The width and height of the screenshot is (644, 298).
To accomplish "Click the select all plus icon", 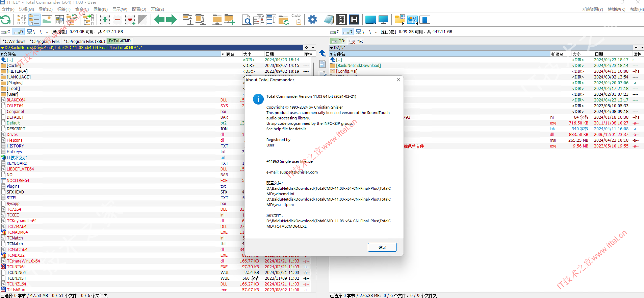I will pyautogui.click(x=105, y=20).
